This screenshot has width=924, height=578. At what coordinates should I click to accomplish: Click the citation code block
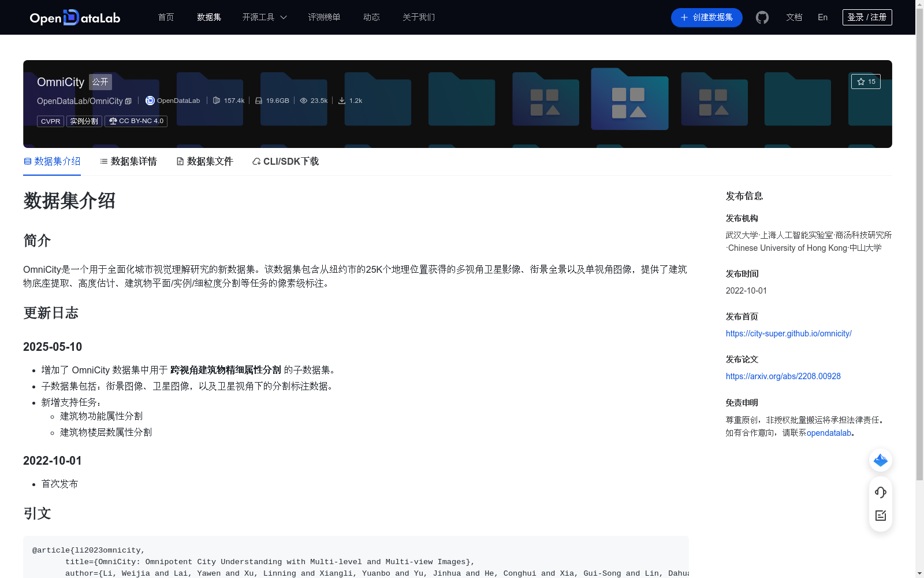click(356, 557)
